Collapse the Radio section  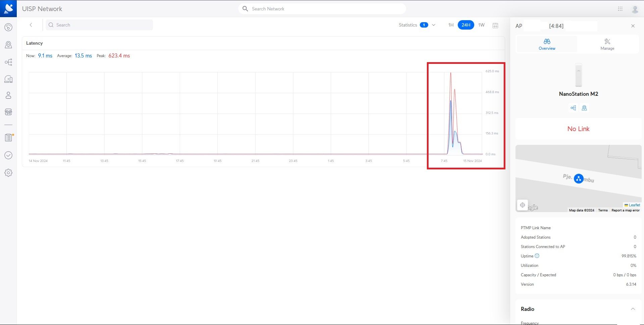pyautogui.click(x=633, y=309)
